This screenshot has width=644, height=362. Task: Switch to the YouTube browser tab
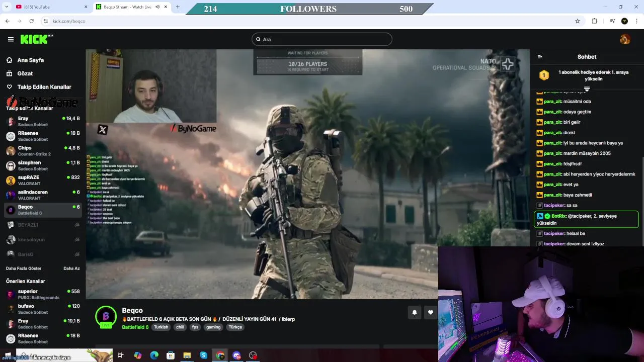point(50,7)
